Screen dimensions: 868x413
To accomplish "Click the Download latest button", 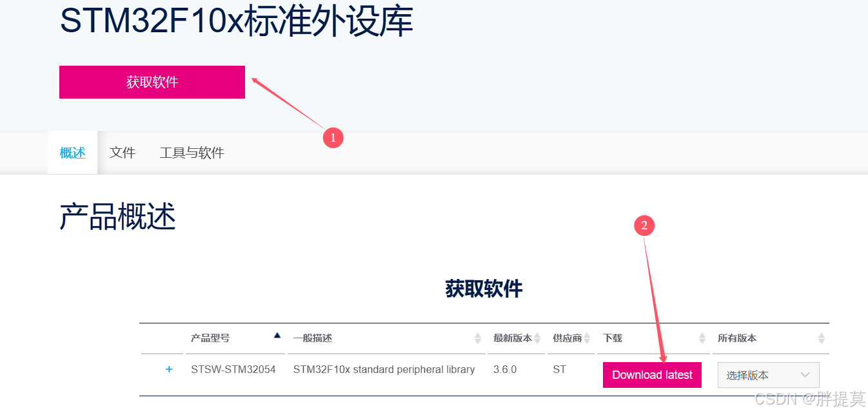I will coord(652,375).
